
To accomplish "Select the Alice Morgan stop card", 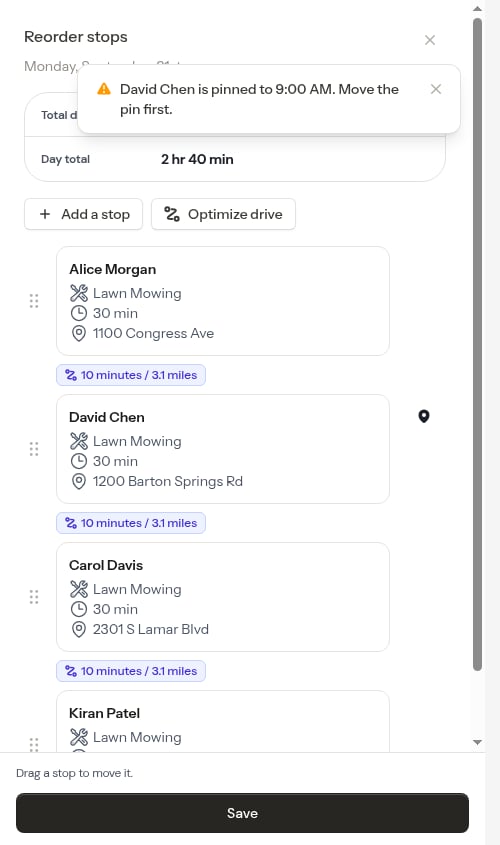I will point(223,301).
